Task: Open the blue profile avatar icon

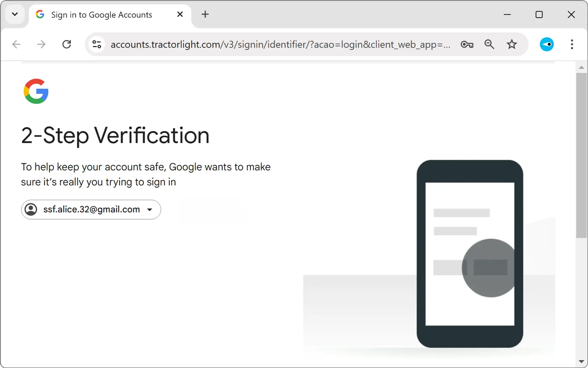Action: [x=547, y=44]
